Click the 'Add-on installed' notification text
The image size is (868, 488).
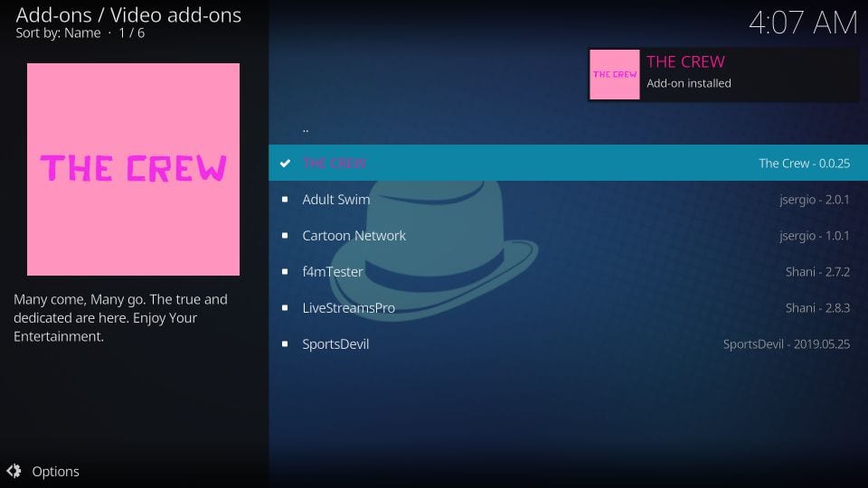[689, 83]
